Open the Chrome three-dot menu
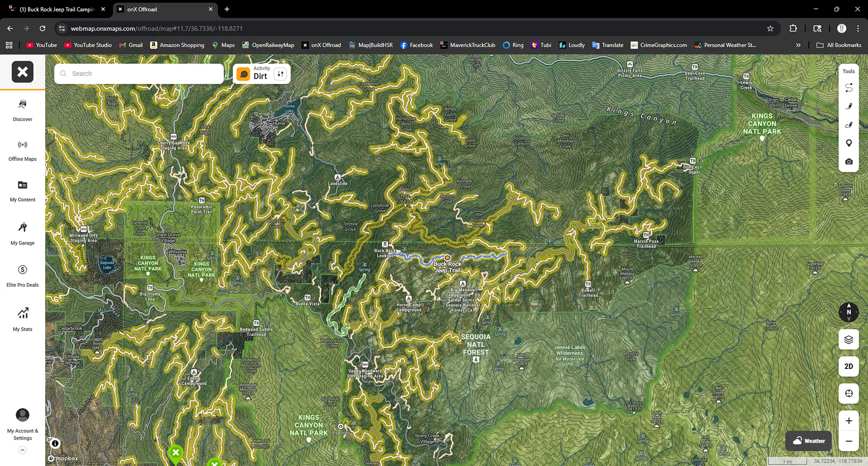 pos(858,28)
